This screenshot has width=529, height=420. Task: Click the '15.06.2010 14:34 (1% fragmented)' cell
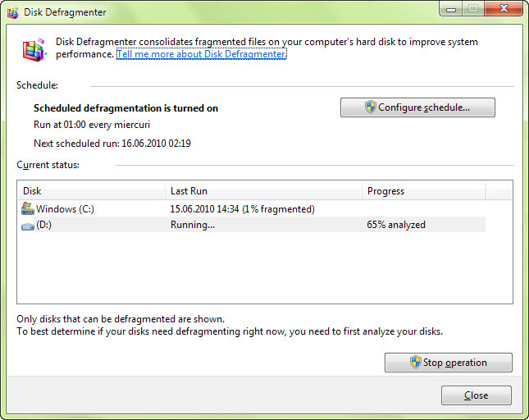(242, 209)
